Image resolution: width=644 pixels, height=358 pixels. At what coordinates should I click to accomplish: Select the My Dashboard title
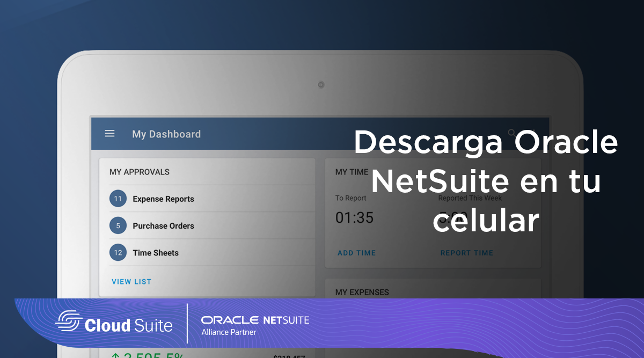(x=166, y=134)
